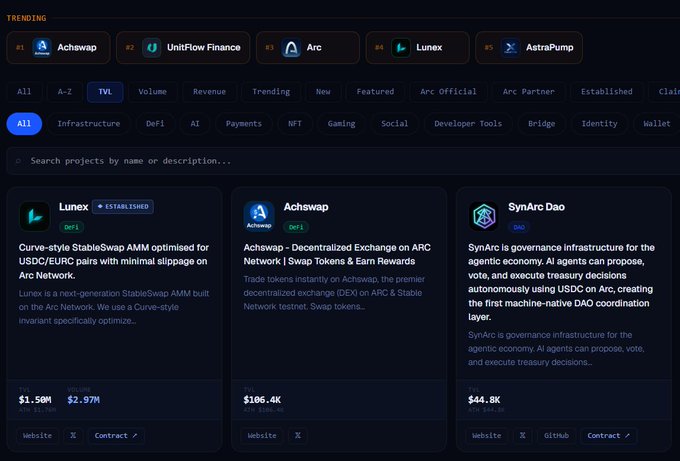
Task: Filter by NFT category
Action: click(294, 124)
